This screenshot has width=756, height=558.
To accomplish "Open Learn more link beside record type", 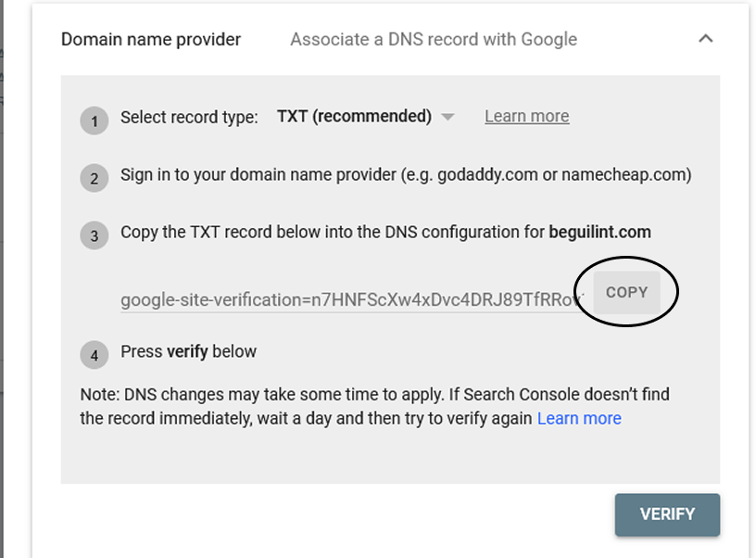I will coord(526,116).
